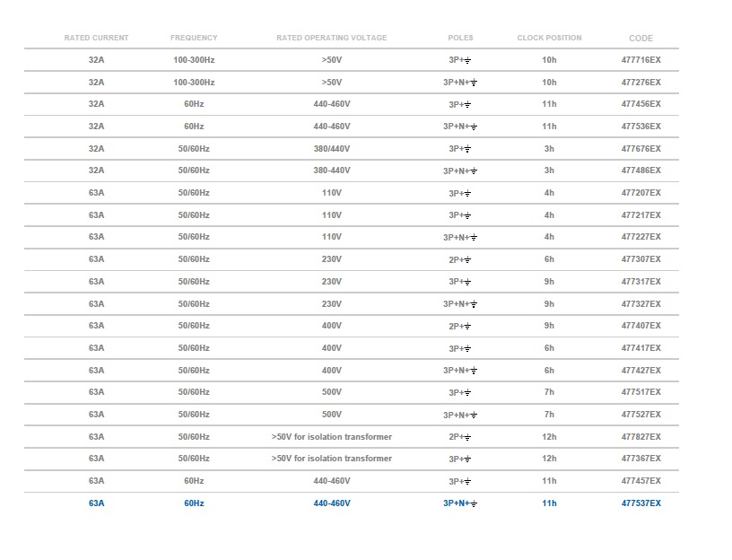Open product code 477676EX
This screenshot has height=560, width=732.
click(640, 149)
